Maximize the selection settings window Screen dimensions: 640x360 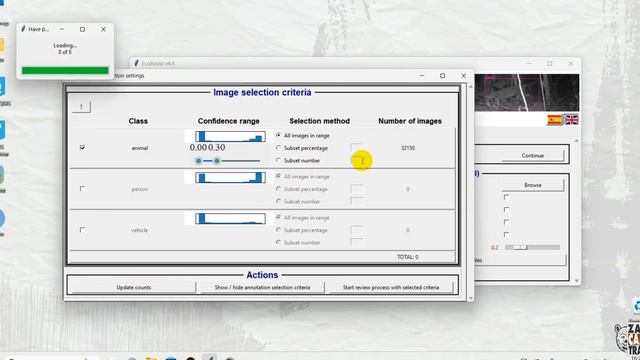442,76
